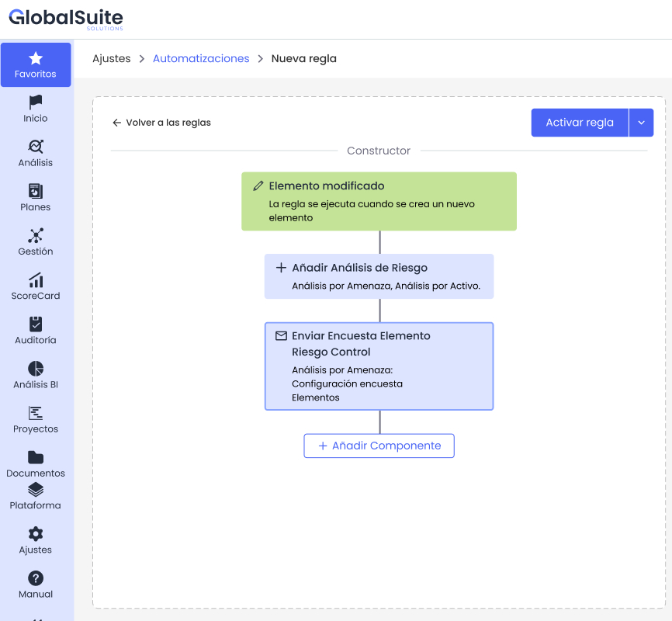Click Nueva regla breadcrumb text
This screenshot has height=621, width=672.
(x=304, y=58)
